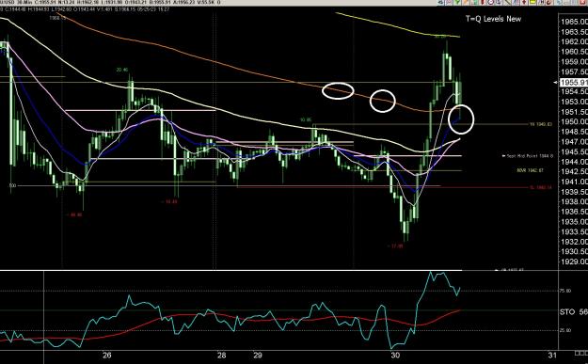
Task: Click the 1944.00 price axis label
Action: (574, 162)
